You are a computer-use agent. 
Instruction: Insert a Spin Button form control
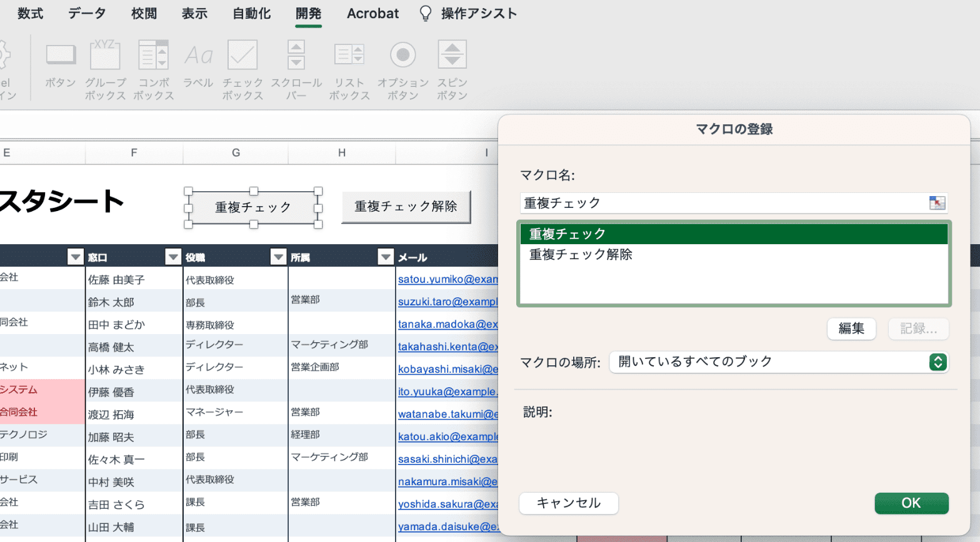[x=452, y=69]
